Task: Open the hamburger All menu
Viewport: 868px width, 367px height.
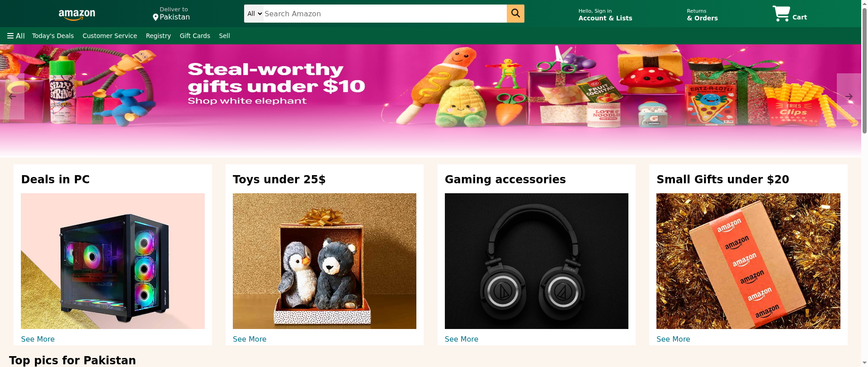Action: click(16, 36)
